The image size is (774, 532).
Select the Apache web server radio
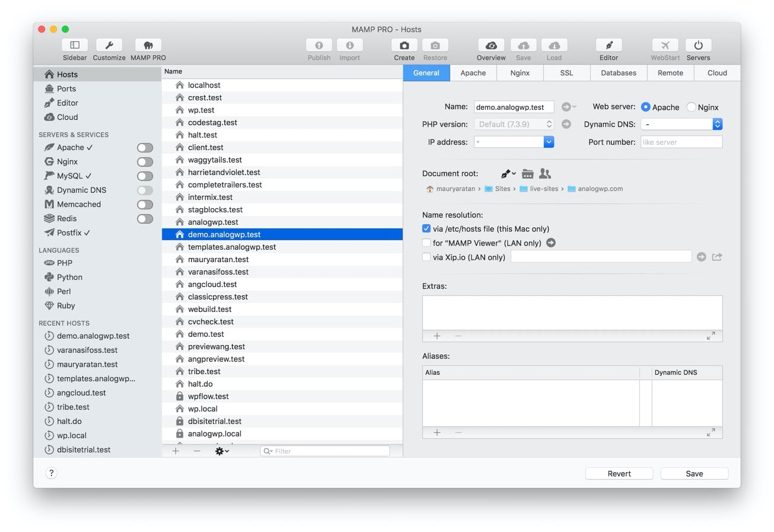[645, 107]
